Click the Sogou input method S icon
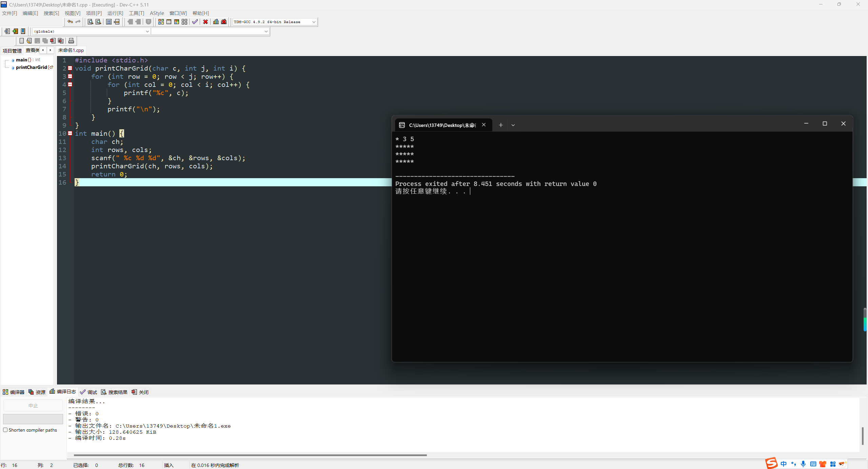This screenshot has width=868, height=469. click(x=771, y=463)
